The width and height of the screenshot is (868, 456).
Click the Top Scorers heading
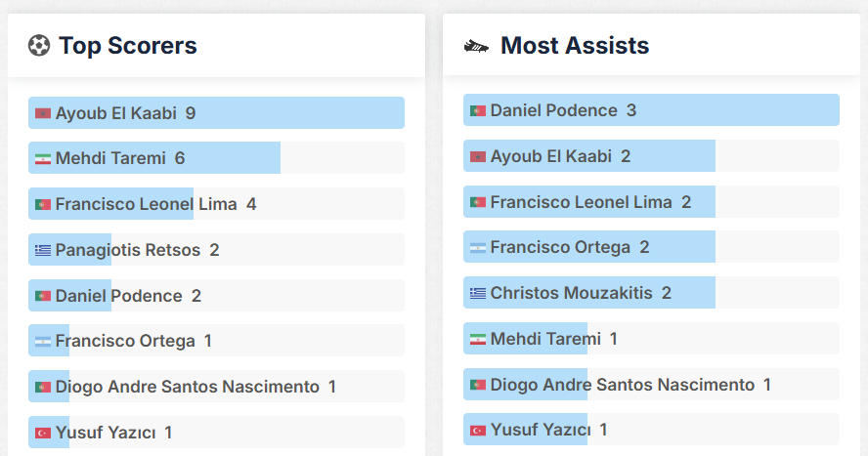click(x=127, y=46)
